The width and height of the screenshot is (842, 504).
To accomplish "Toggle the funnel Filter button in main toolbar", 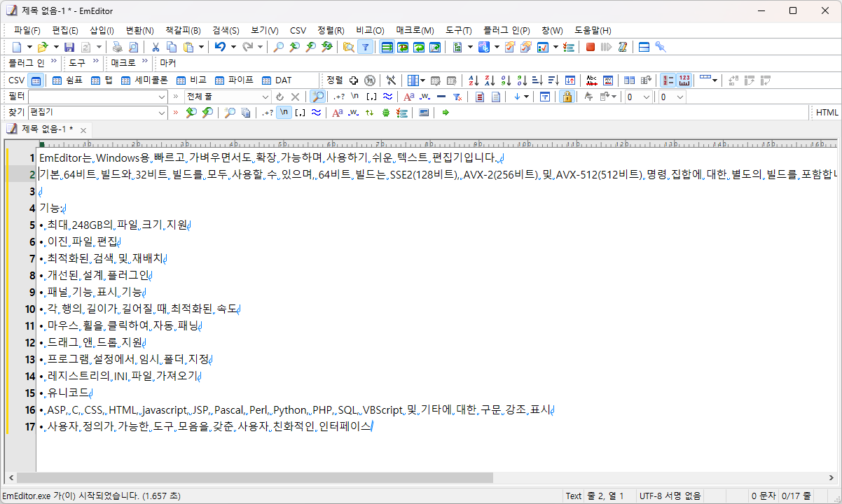I will pos(364,47).
